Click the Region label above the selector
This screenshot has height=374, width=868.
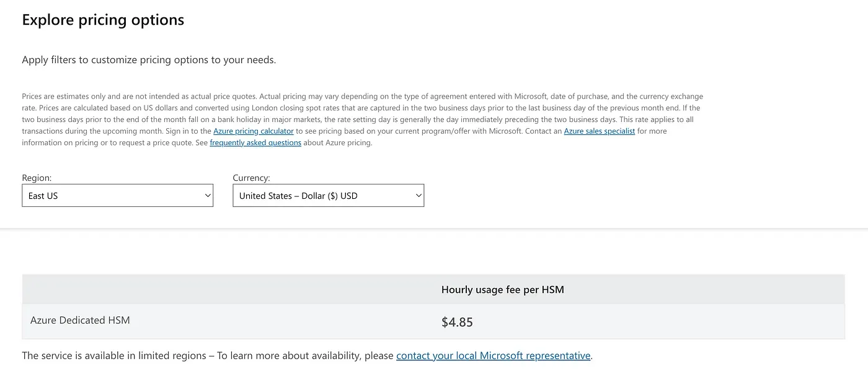click(37, 178)
